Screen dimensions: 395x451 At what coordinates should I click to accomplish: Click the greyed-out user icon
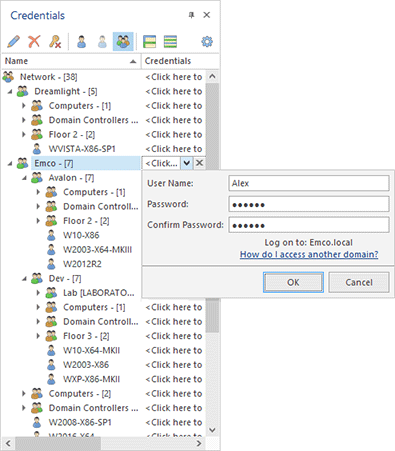click(102, 42)
